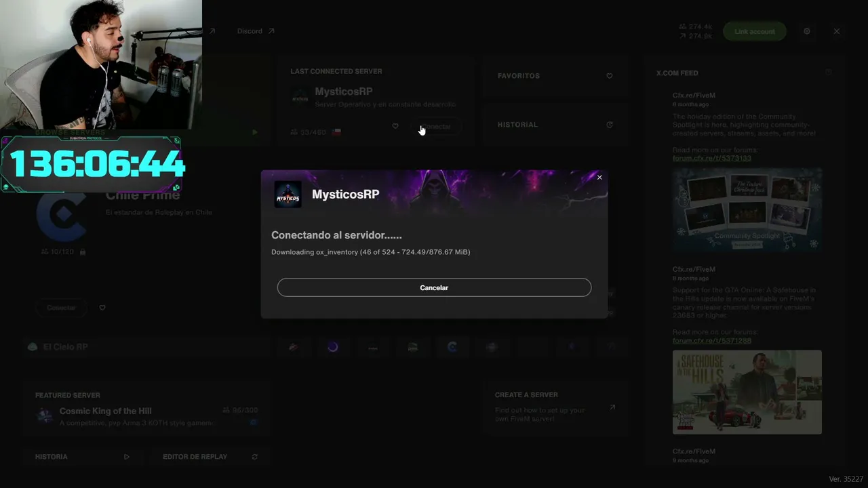
Task: Open the Create a Server arrow link
Action: [x=612, y=407]
